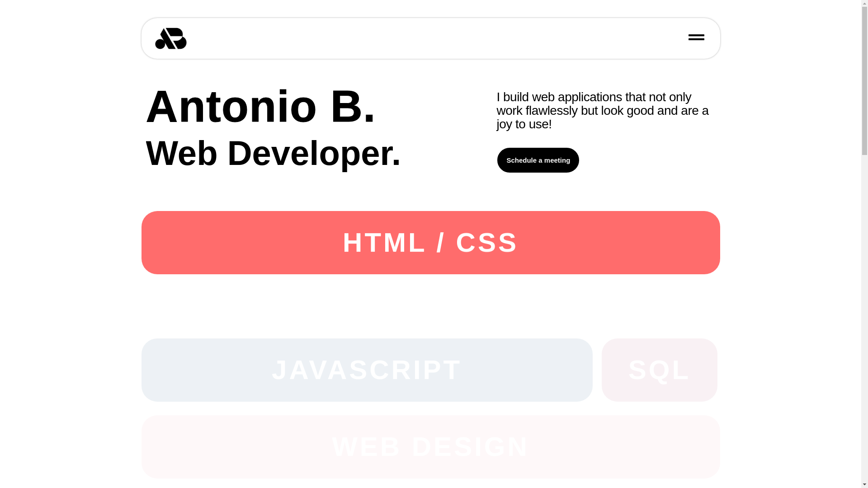Screen dimensions: 868x488
Task: Select the WEB DESIGN skill card
Action: [430, 447]
